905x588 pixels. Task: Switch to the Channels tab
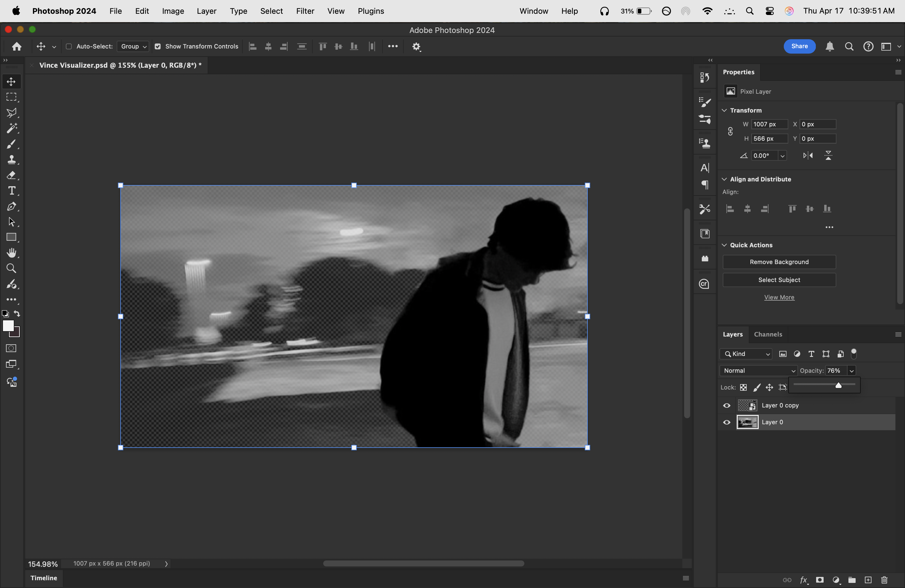[768, 334]
